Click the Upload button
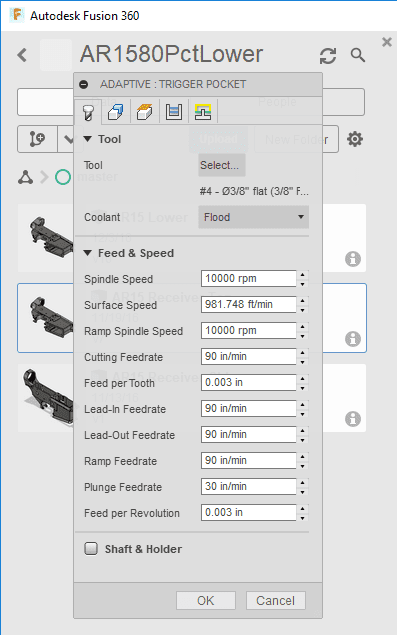Viewport: 397px width, 635px height. pyautogui.click(x=218, y=139)
